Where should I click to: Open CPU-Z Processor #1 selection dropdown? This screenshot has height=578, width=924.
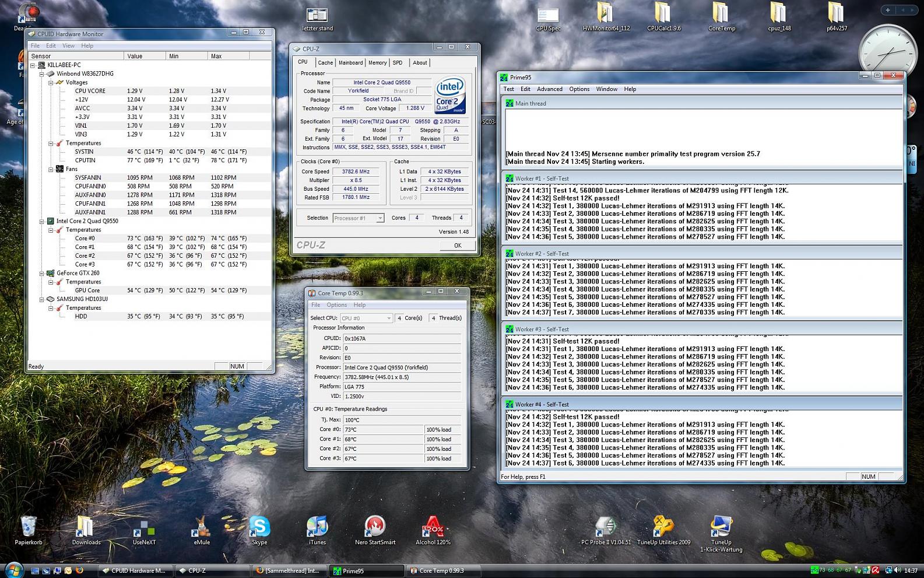click(x=380, y=218)
